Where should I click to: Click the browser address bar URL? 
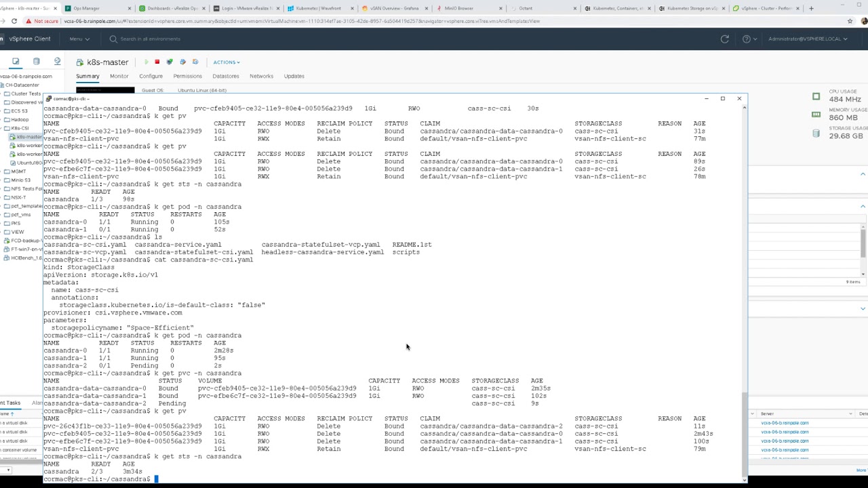(x=302, y=21)
